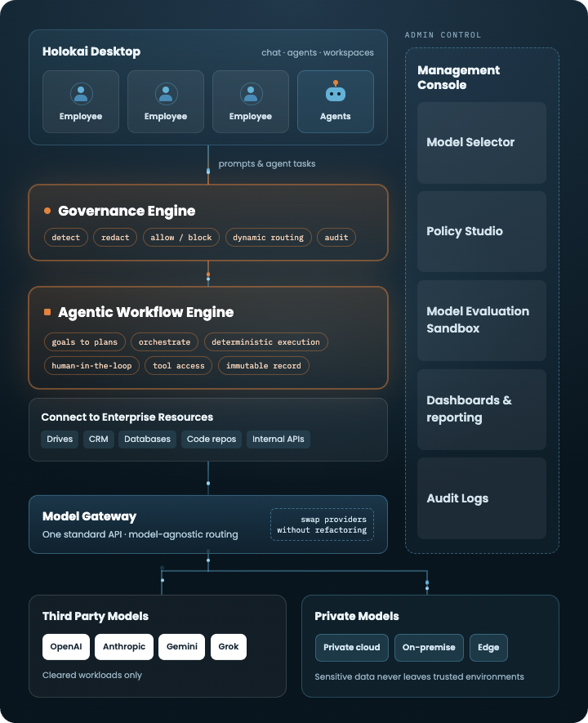Click the Agentic Workflow Engine orange square

tap(47, 312)
